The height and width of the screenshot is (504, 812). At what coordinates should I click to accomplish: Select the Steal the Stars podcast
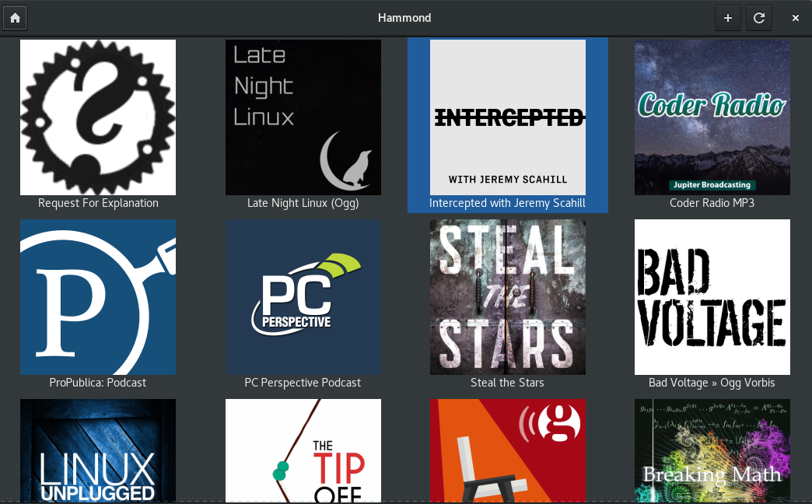508,297
